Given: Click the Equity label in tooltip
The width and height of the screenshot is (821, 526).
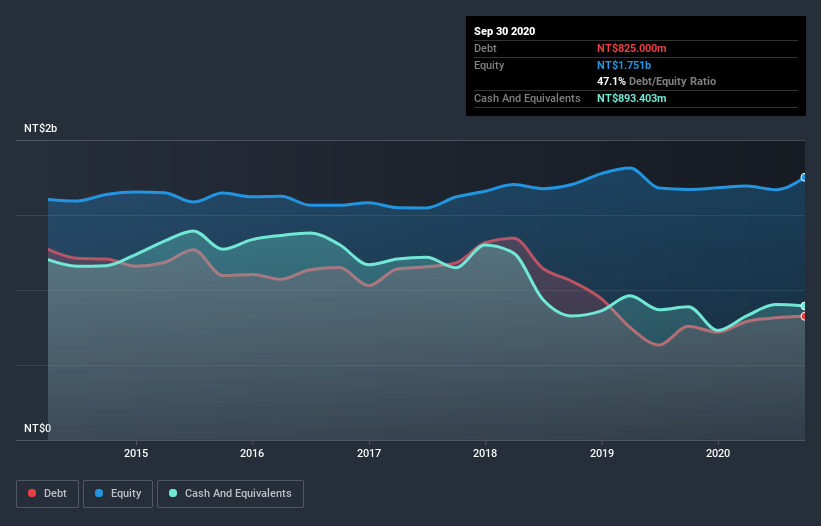Looking at the screenshot, I should [x=489, y=65].
